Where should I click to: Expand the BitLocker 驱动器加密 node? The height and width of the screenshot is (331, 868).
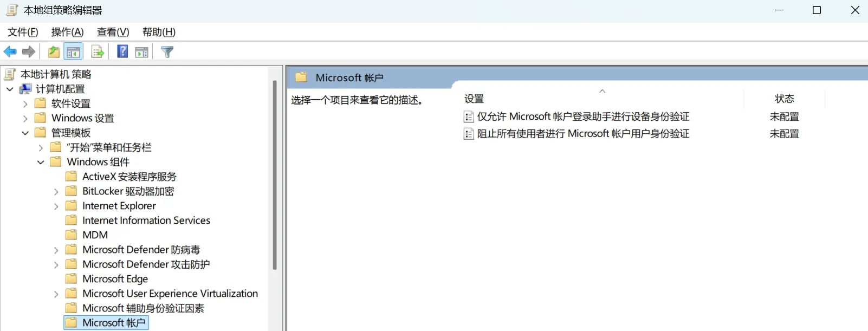click(x=56, y=191)
